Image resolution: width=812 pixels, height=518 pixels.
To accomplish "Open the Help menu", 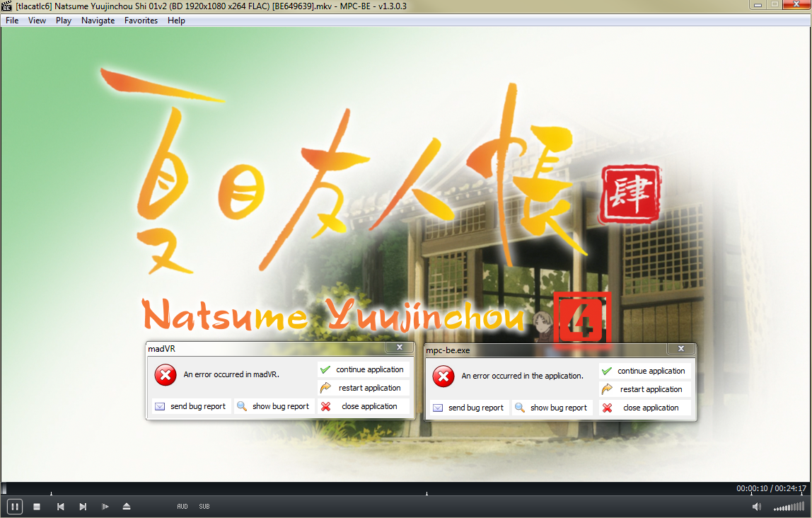I will [x=176, y=21].
